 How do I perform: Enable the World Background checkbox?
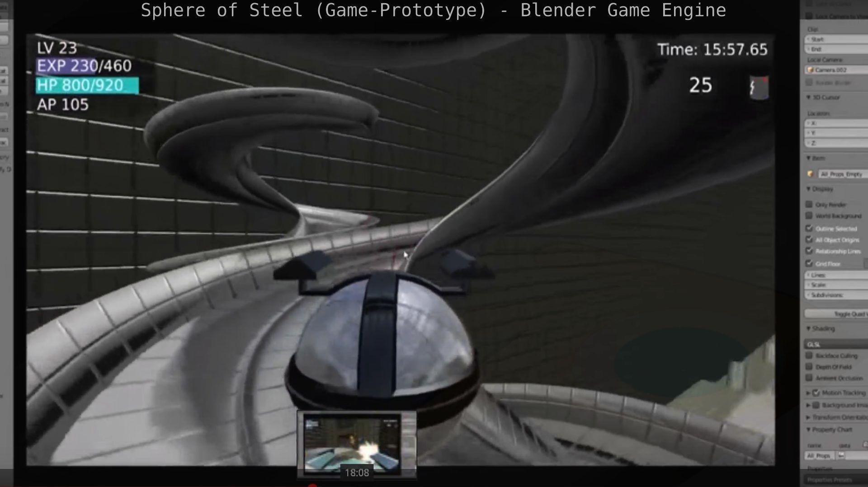[809, 215]
